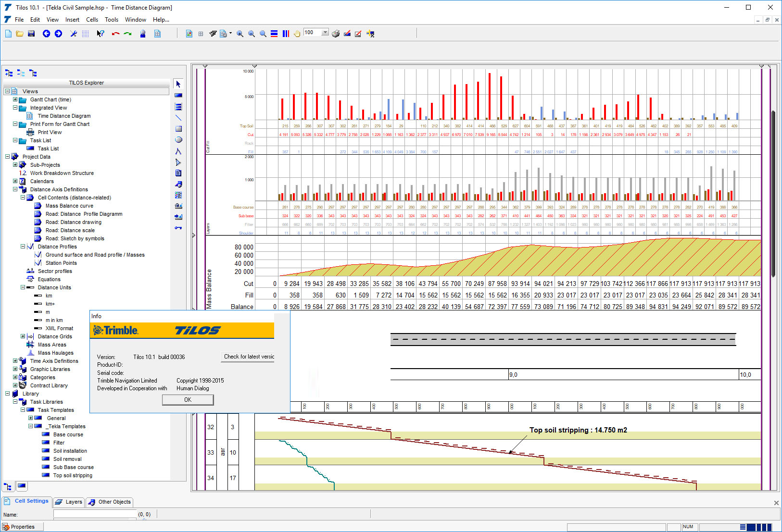Click the Properties button in status bar

point(22,527)
